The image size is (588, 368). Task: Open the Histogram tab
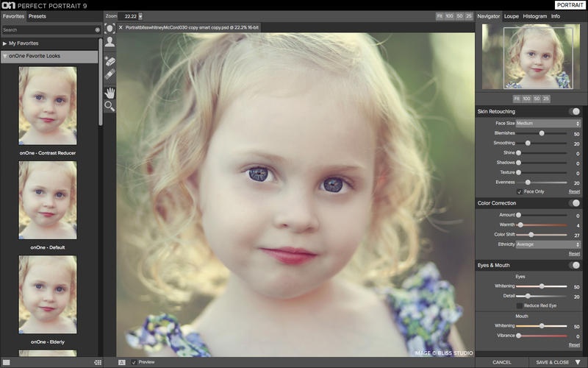(x=535, y=16)
